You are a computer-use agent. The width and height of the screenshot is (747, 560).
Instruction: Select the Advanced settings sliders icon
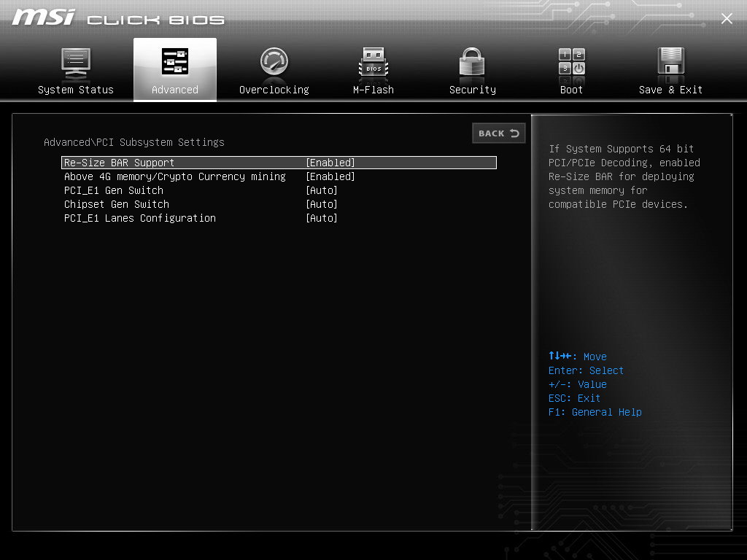pyautogui.click(x=175, y=61)
